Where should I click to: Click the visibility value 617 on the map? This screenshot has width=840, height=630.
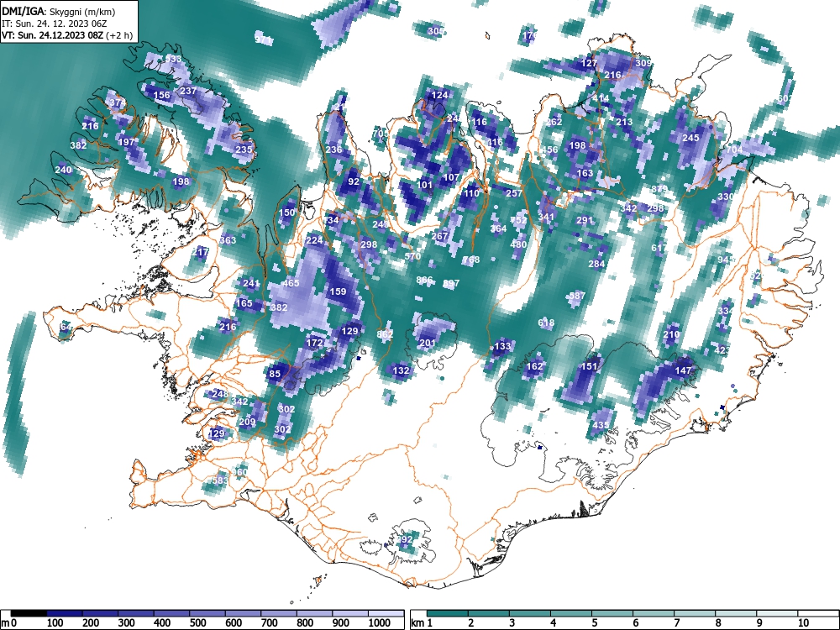pyautogui.click(x=659, y=248)
